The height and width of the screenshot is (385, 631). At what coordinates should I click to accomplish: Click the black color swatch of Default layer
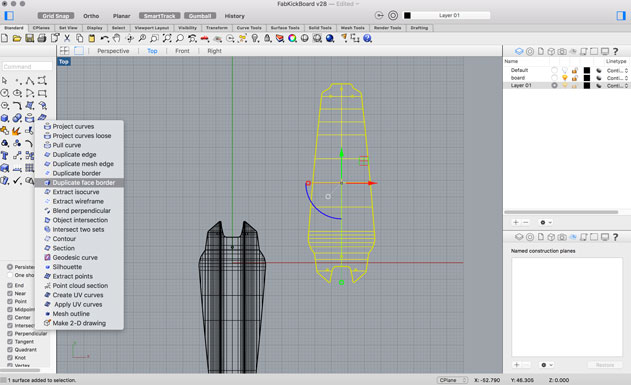587,70
